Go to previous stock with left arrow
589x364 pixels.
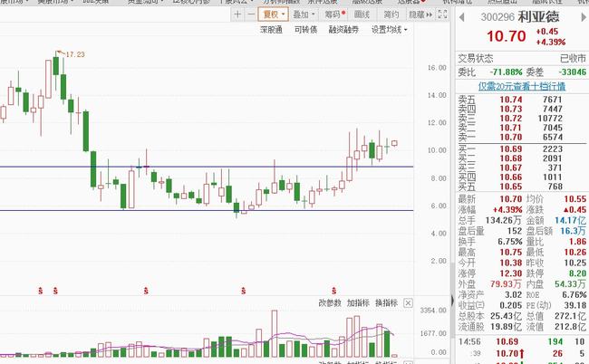tap(459, 16)
